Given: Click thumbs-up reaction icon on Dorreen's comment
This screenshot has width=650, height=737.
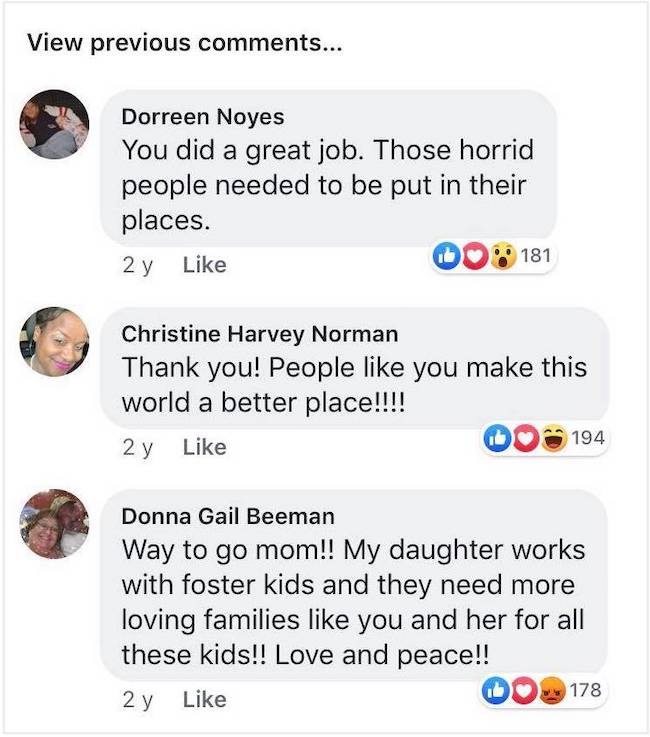Looking at the screenshot, I should point(444,256).
